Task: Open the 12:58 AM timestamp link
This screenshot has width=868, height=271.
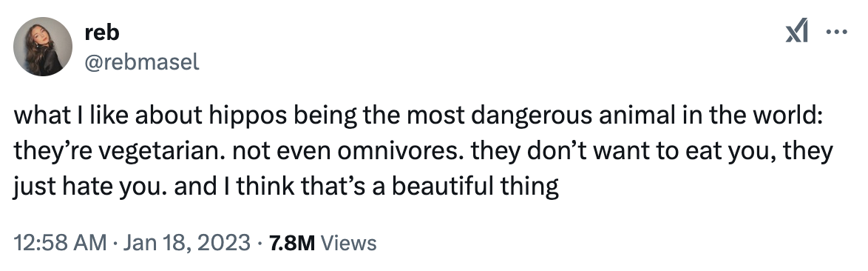Action: click(59, 243)
